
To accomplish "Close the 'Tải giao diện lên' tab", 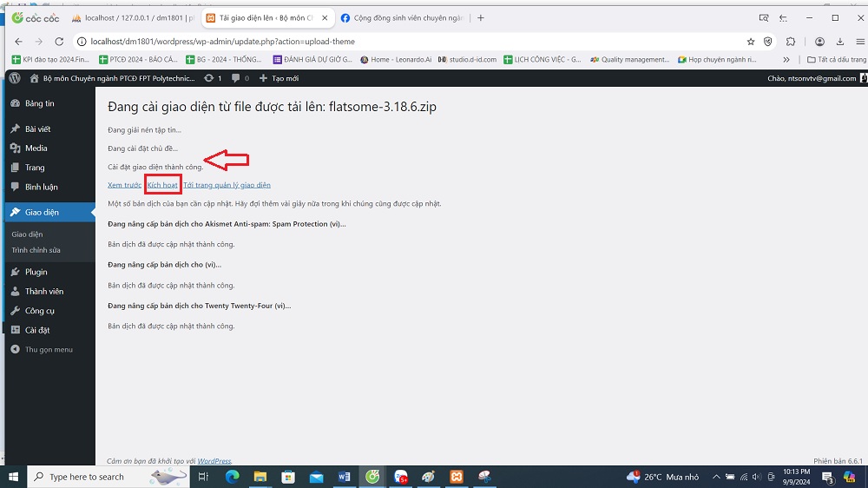I will (x=325, y=17).
